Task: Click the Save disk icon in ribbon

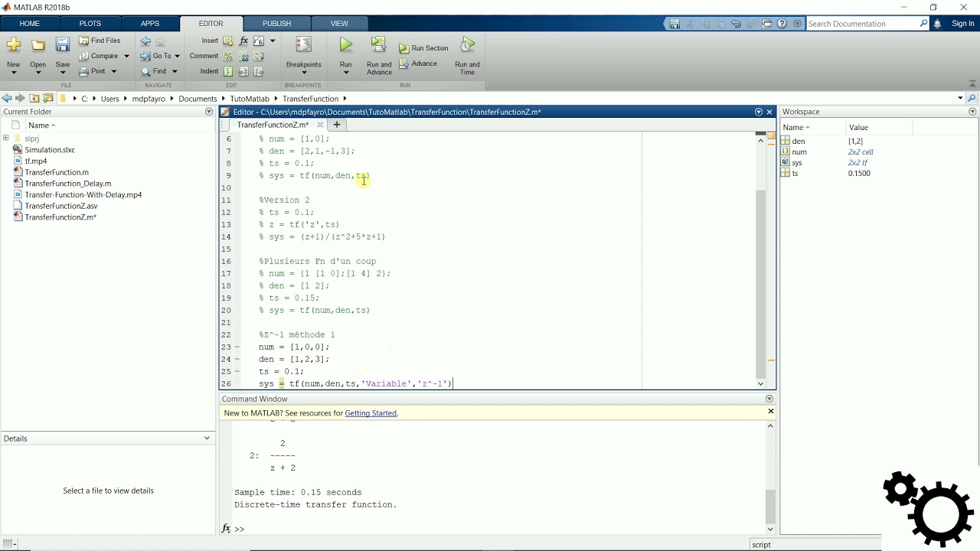Action: (x=63, y=45)
